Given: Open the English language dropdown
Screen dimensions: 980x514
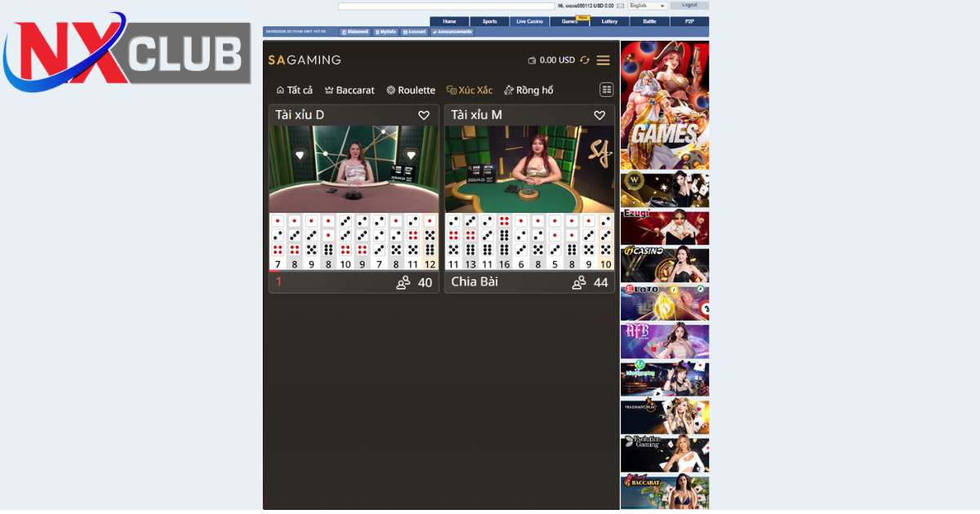Looking at the screenshot, I should (x=647, y=6).
